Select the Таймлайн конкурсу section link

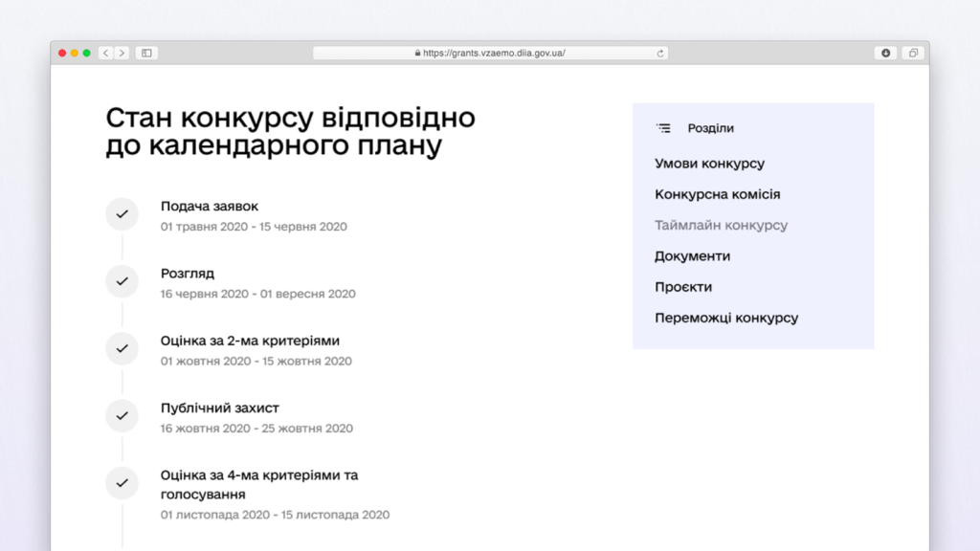point(721,226)
